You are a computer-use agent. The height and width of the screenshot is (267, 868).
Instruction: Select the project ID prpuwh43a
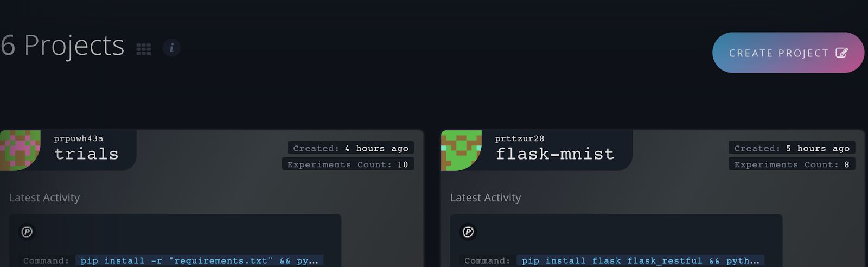(79, 138)
